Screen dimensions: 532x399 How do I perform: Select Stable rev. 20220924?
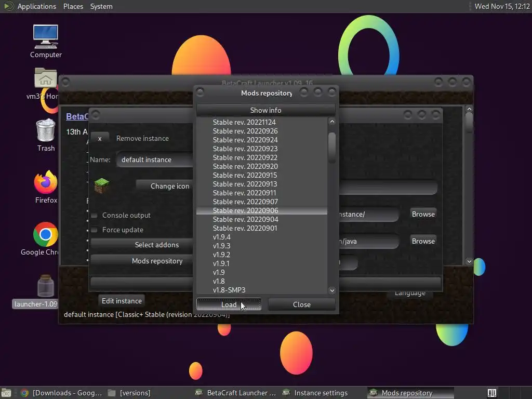(262, 140)
